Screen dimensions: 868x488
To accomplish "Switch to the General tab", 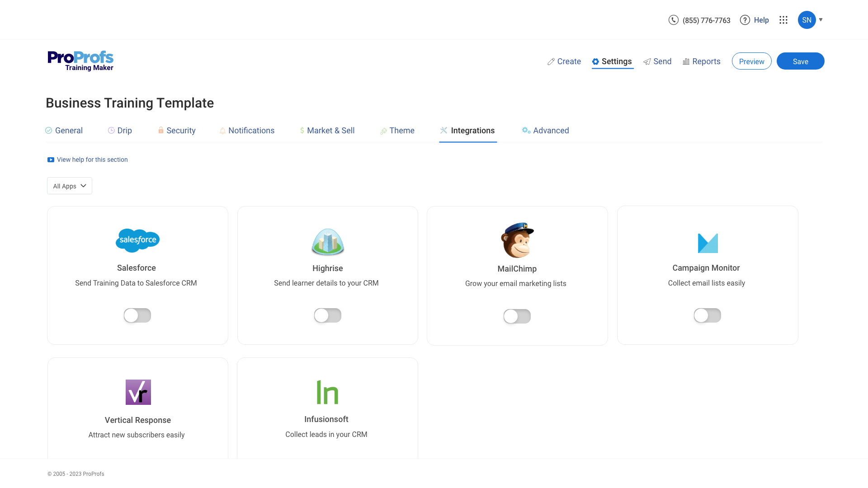I will (x=64, y=131).
